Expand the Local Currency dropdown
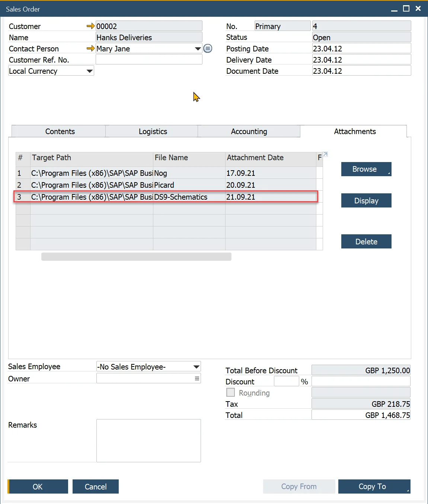The image size is (428, 504). click(89, 71)
